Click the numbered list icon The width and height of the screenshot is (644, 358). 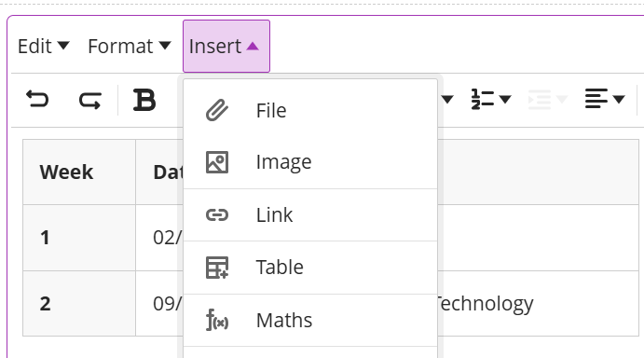(x=482, y=100)
